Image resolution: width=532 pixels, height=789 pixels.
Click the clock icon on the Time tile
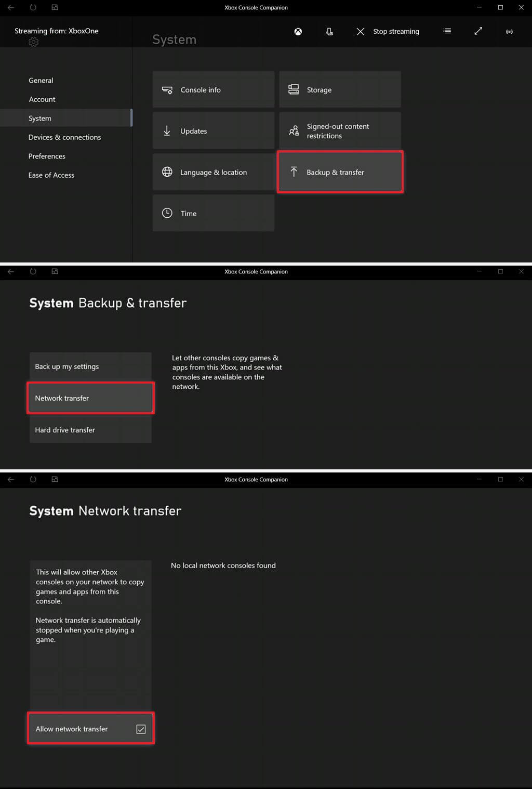(167, 213)
